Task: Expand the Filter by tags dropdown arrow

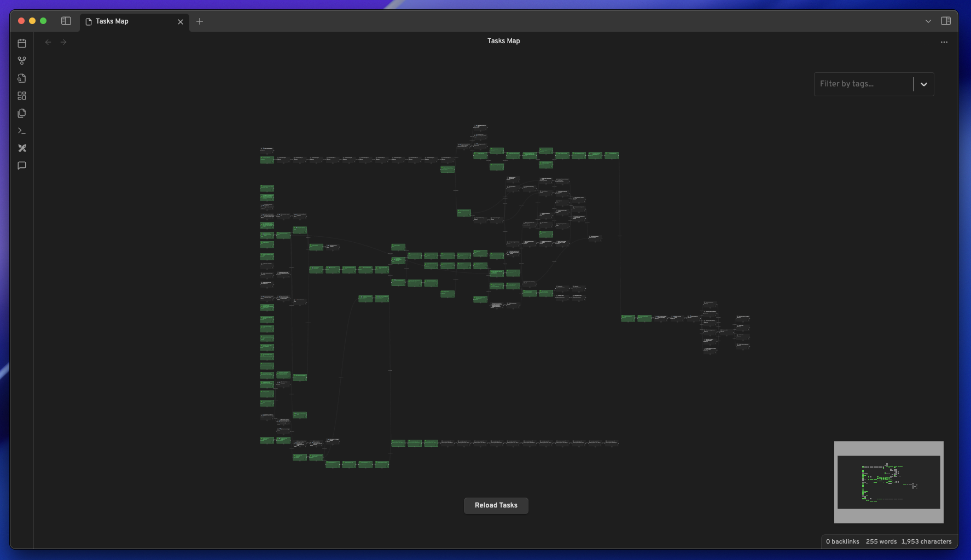Action: coord(923,84)
